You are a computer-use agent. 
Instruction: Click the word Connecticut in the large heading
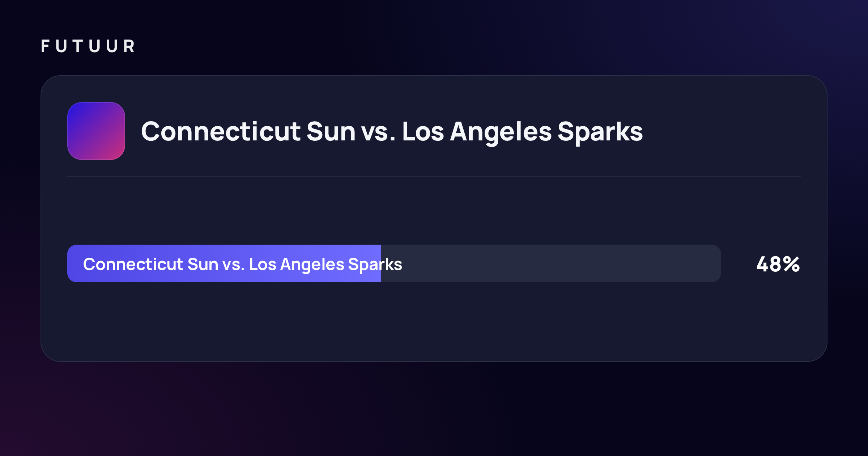click(x=221, y=131)
